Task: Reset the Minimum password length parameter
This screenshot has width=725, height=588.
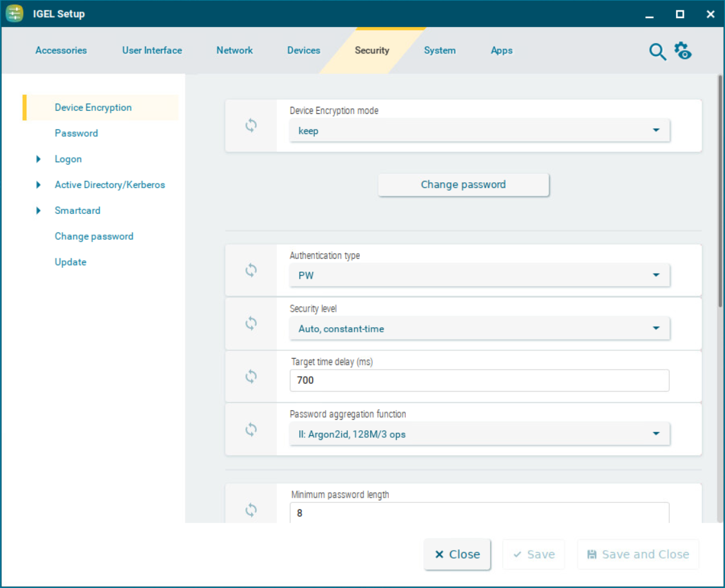Action: [251, 510]
